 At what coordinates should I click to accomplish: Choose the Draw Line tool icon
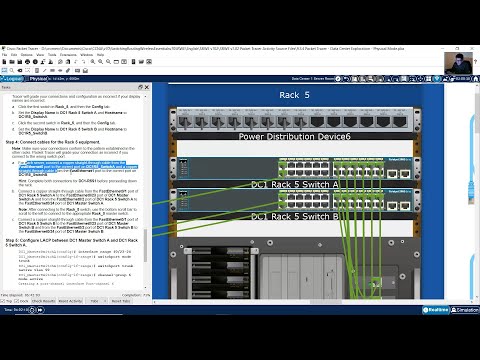point(45,70)
